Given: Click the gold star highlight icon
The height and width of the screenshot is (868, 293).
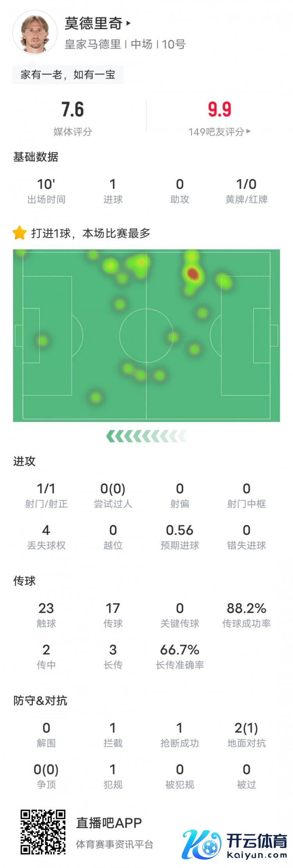Looking at the screenshot, I should (x=19, y=233).
